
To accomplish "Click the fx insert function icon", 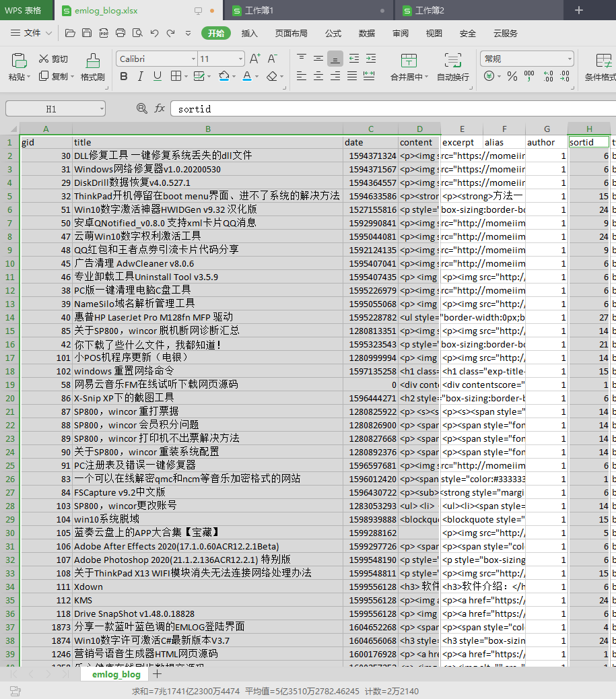I will click(x=159, y=108).
